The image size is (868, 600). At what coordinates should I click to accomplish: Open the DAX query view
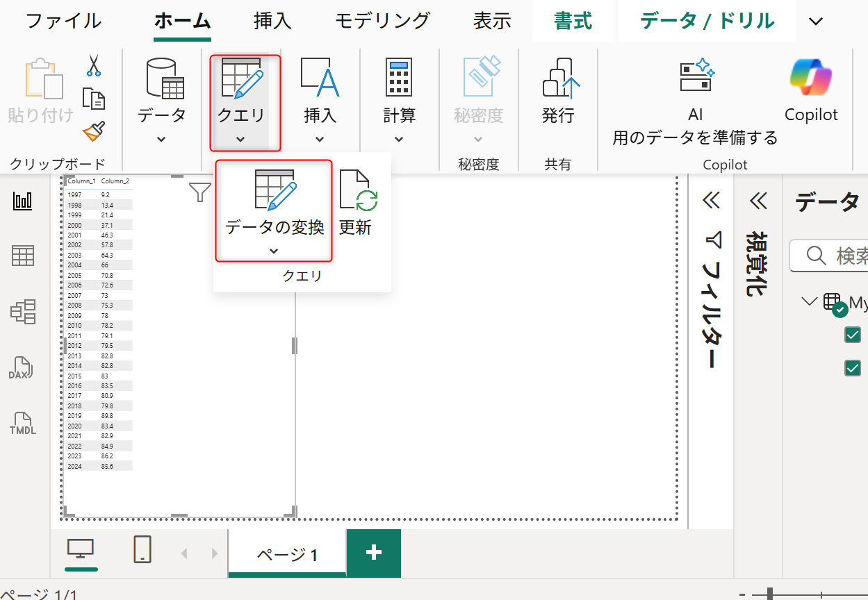[23, 368]
